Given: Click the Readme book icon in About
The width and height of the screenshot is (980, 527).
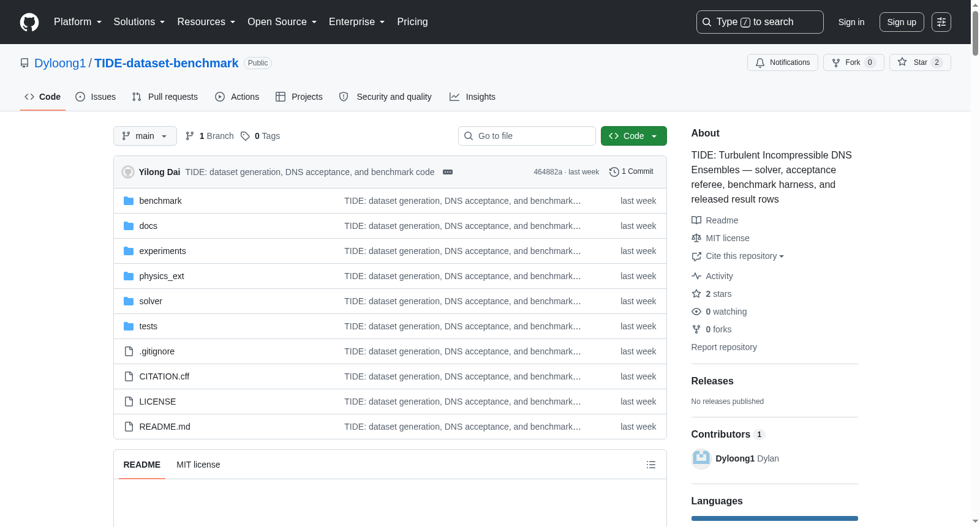Looking at the screenshot, I should pyautogui.click(x=696, y=220).
